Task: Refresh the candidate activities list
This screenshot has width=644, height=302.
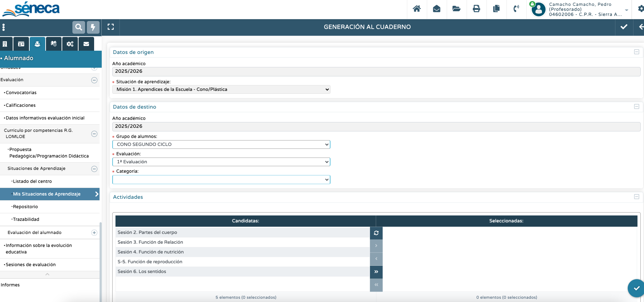Action: (376, 233)
